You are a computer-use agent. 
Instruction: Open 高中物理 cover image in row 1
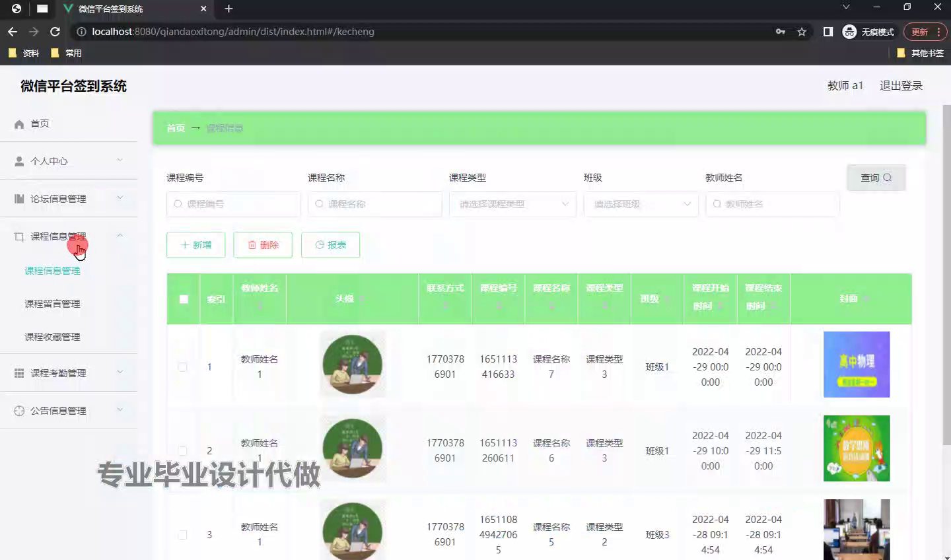857,365
